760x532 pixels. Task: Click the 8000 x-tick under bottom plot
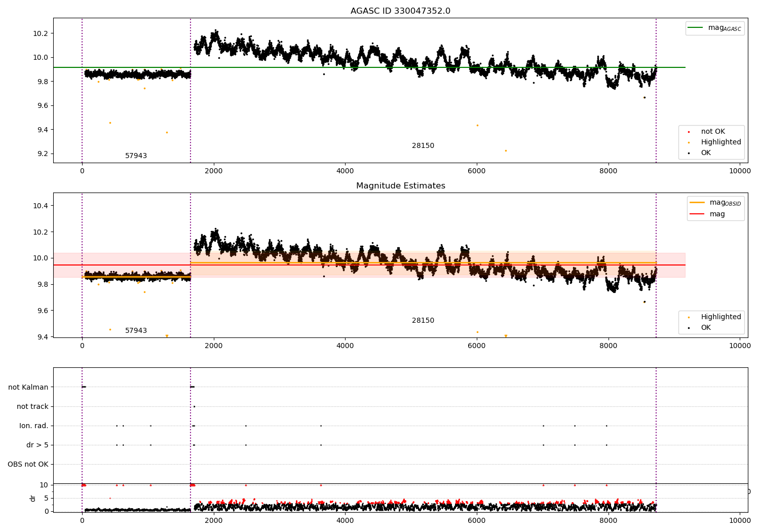(x=608, y=520)
